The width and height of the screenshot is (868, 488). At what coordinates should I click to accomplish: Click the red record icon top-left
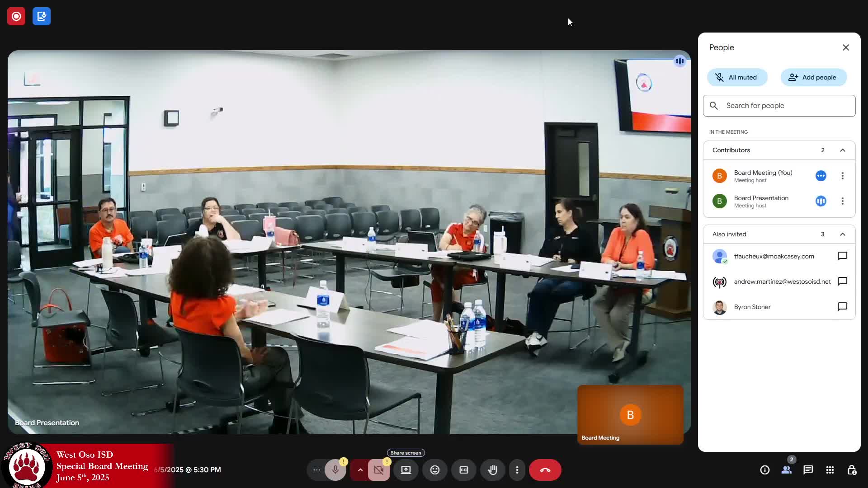point(16,16)
